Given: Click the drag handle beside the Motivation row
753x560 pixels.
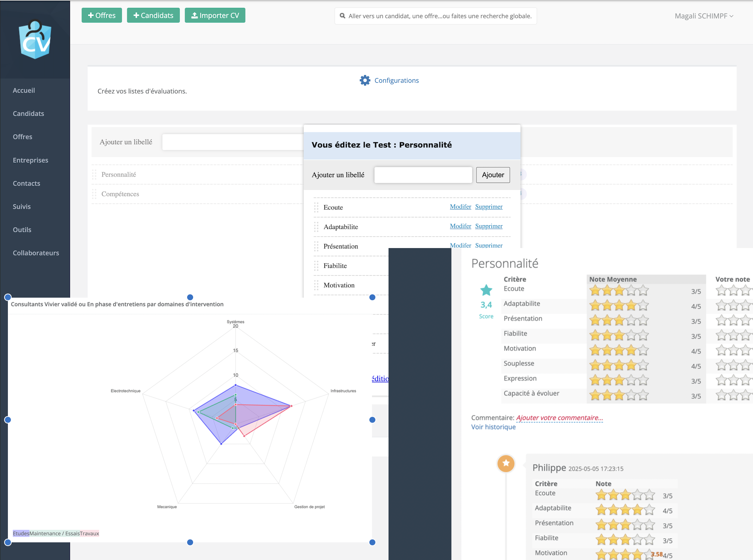Looking at the screenshot, I should pos(316,285).
